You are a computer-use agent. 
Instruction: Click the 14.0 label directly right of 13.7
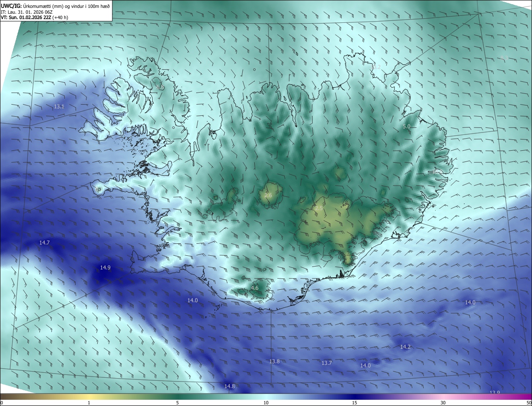pyautogui.click(x=365, y=366)
